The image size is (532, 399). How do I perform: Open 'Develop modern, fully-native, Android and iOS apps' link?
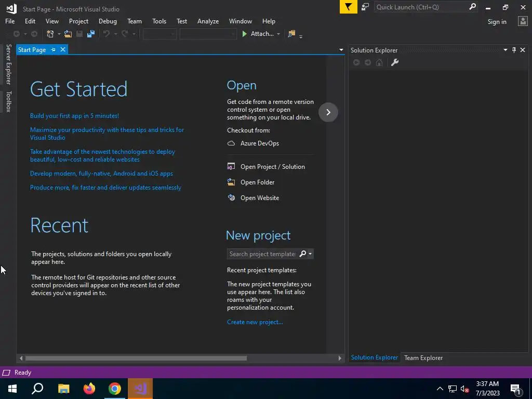(101, 174)
